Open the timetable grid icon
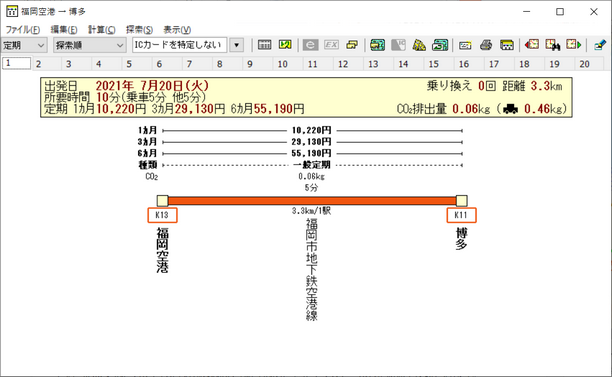The height and width of the screenshot is (377, 612). click(264, 45)
